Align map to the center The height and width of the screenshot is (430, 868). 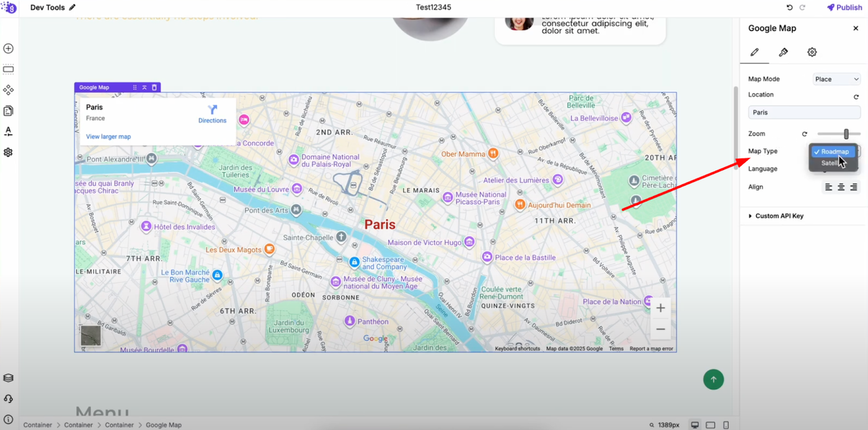tap(841, 187)
